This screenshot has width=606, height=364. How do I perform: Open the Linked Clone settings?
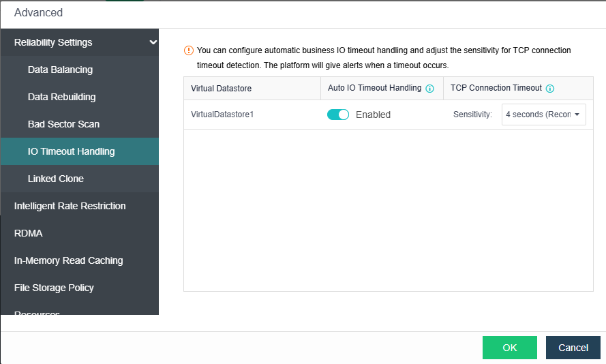tap(56, 179)
